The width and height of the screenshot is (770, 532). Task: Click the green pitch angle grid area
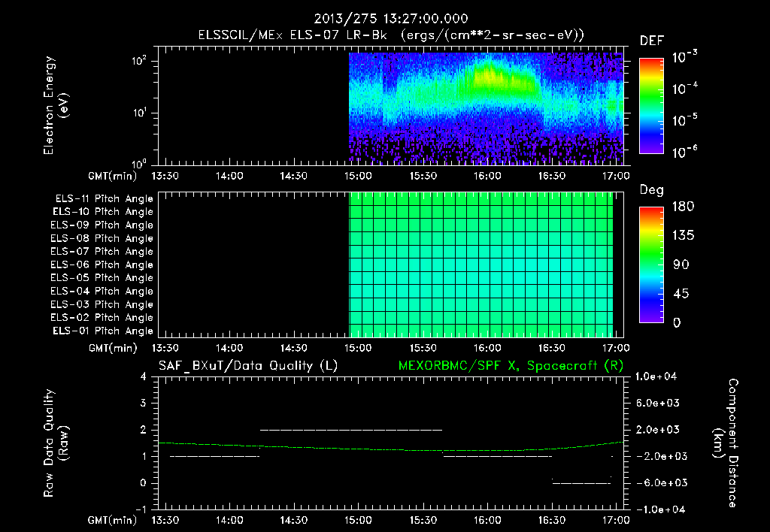click(480, 264)
